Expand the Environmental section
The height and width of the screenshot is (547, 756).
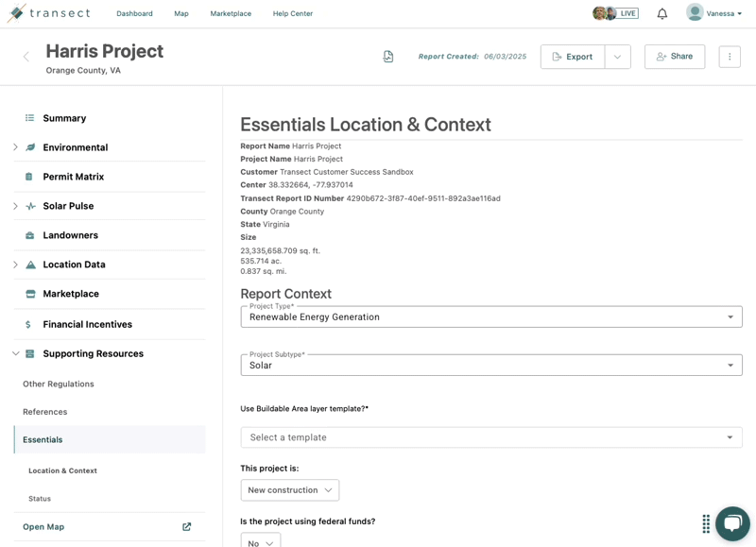[15, 147]
